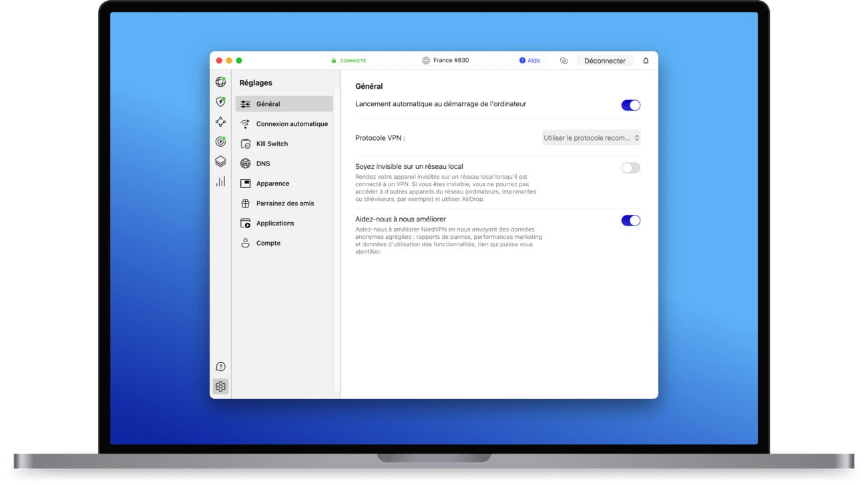Viewport: 868px width, 485px height.
Task: Go to the DNS settings section
Action: click(263, 163)
